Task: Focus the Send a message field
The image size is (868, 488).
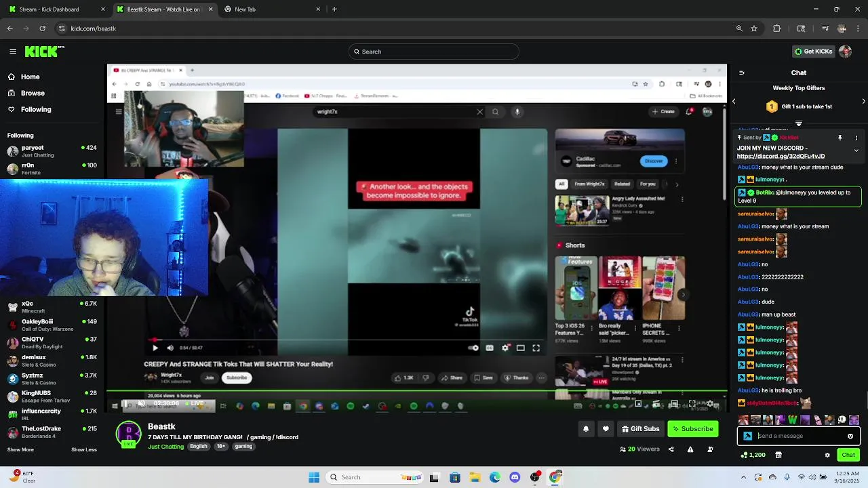Action: tap(800, 436)
